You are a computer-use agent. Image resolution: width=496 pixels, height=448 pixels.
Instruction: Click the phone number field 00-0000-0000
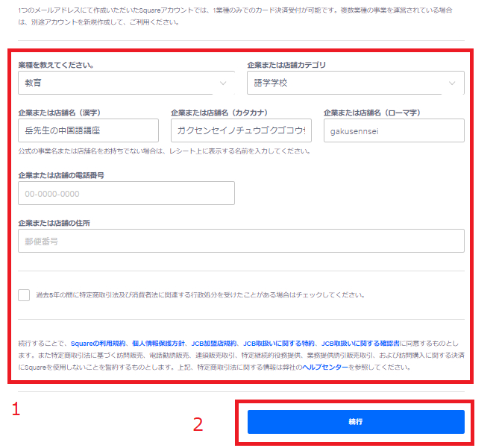click(x=126, y=193)
